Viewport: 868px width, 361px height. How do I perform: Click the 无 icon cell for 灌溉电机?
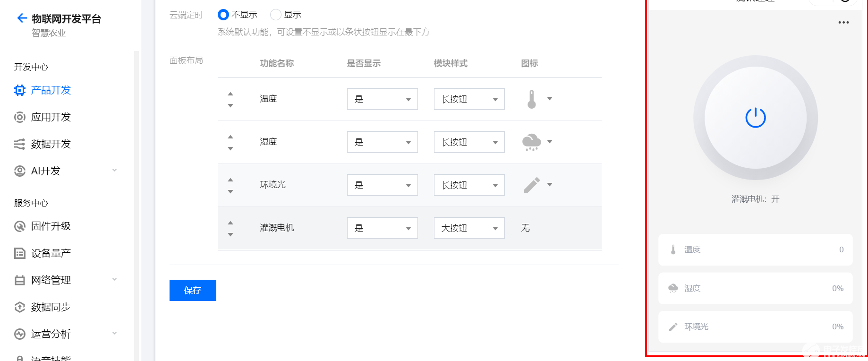525,228
